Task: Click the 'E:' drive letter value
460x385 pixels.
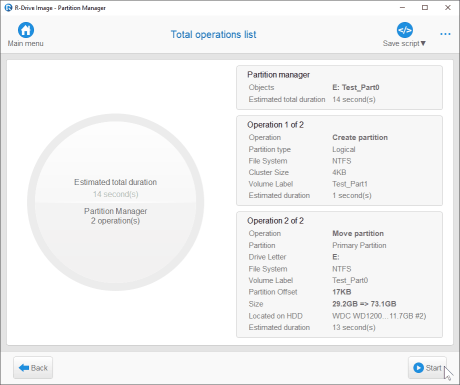Action: point(336,257)
